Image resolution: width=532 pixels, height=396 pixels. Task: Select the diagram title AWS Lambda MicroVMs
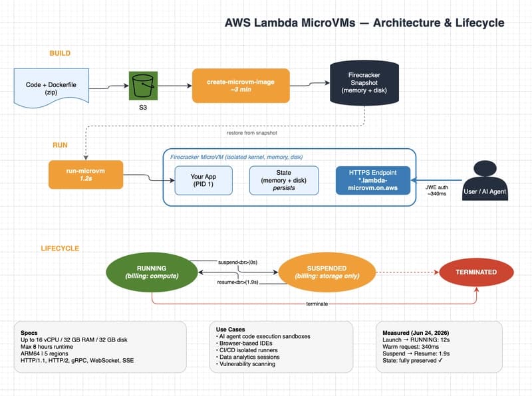coord(364,23)
